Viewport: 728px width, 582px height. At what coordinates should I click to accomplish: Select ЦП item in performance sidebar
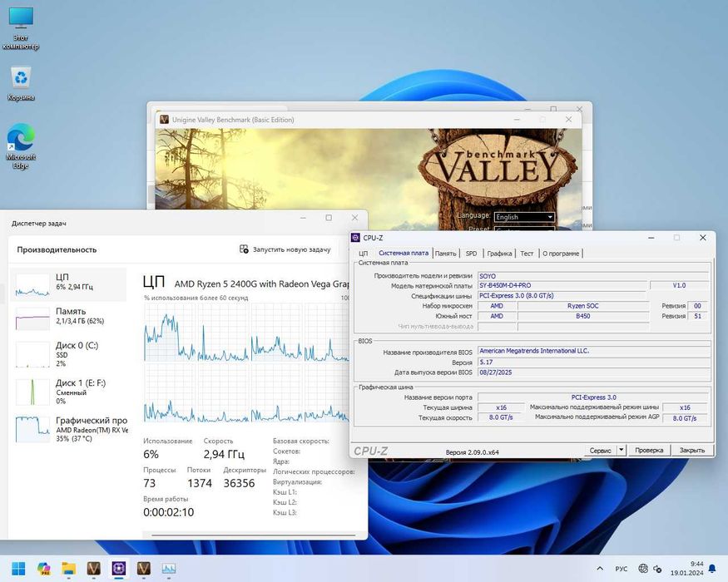pos(68,284)
